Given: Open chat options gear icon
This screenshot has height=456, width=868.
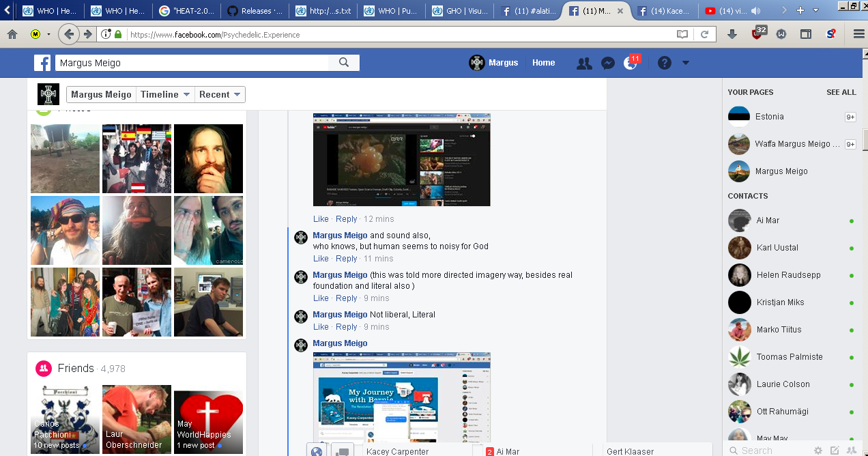Looking at the screenshot, I should click(x=818, y=451).
